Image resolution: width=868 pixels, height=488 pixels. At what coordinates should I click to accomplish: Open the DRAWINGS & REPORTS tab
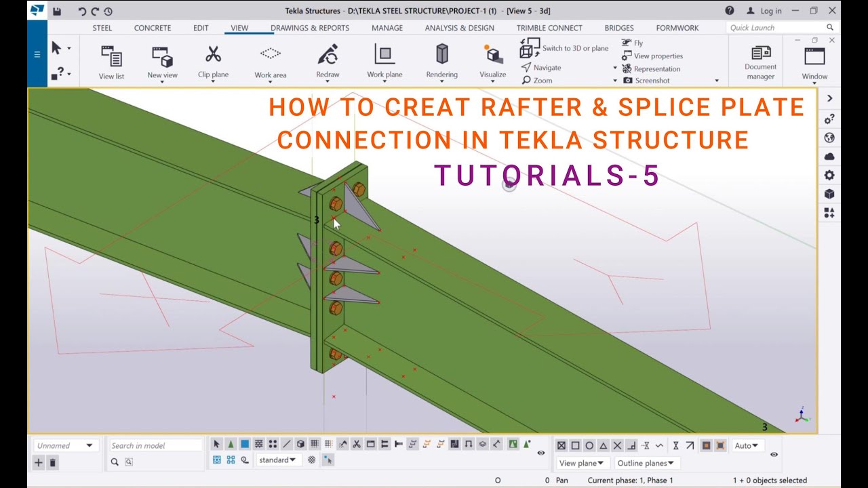[310, 28]
